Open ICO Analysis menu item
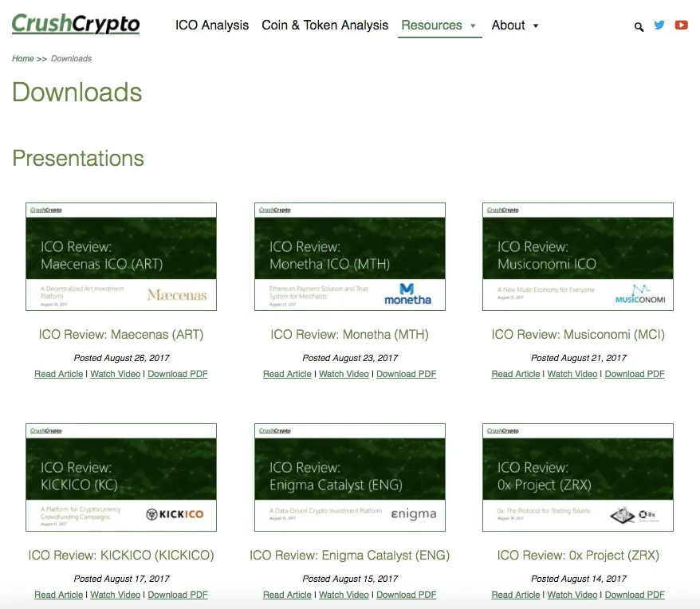 pos(211,25)
